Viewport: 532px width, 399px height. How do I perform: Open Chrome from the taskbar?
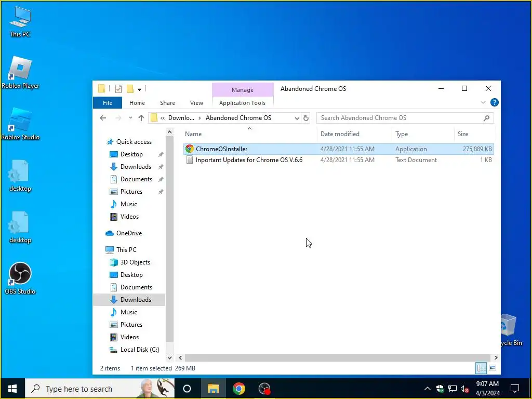pyautogui.click(x=239, y=389)
